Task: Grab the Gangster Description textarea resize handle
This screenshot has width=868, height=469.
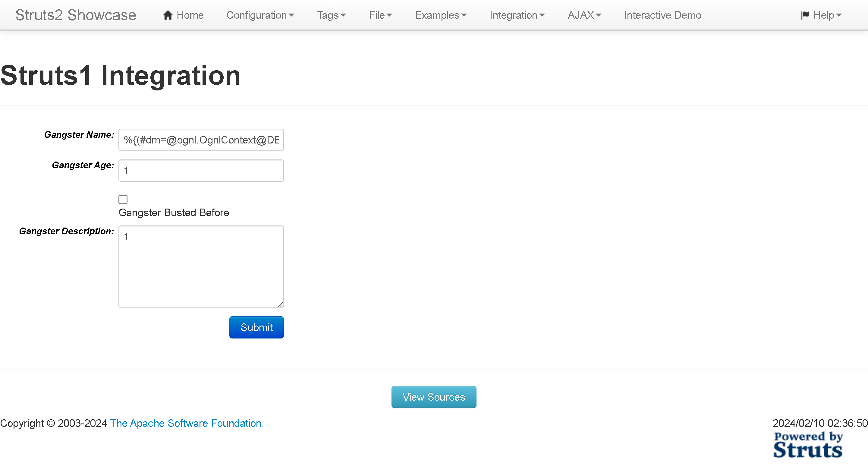Action: (280, 305)
